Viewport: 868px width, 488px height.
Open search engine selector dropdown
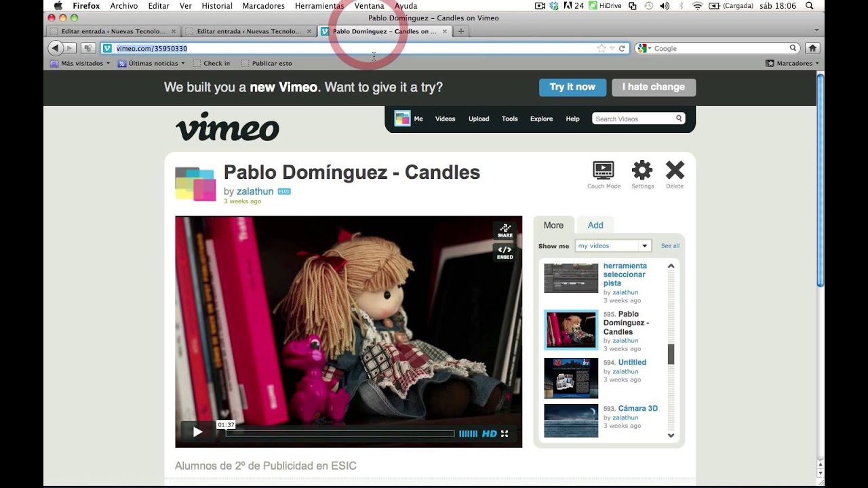[643, 48]
